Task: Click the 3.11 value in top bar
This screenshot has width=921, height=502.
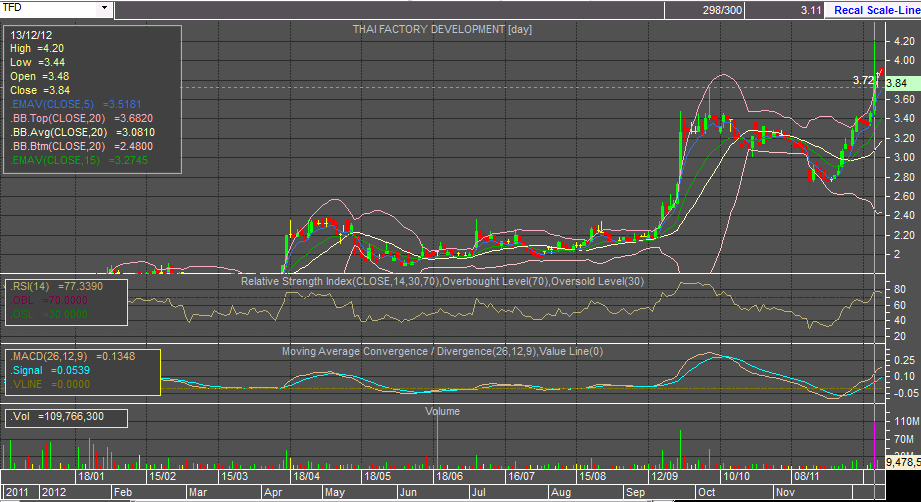Action: (x=811, y=10)
